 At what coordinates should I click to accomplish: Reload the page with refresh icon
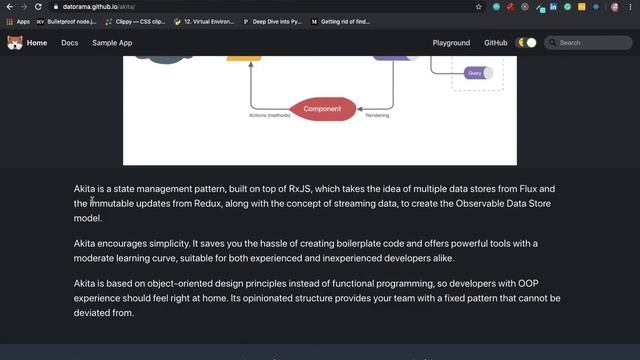[38, 7]
